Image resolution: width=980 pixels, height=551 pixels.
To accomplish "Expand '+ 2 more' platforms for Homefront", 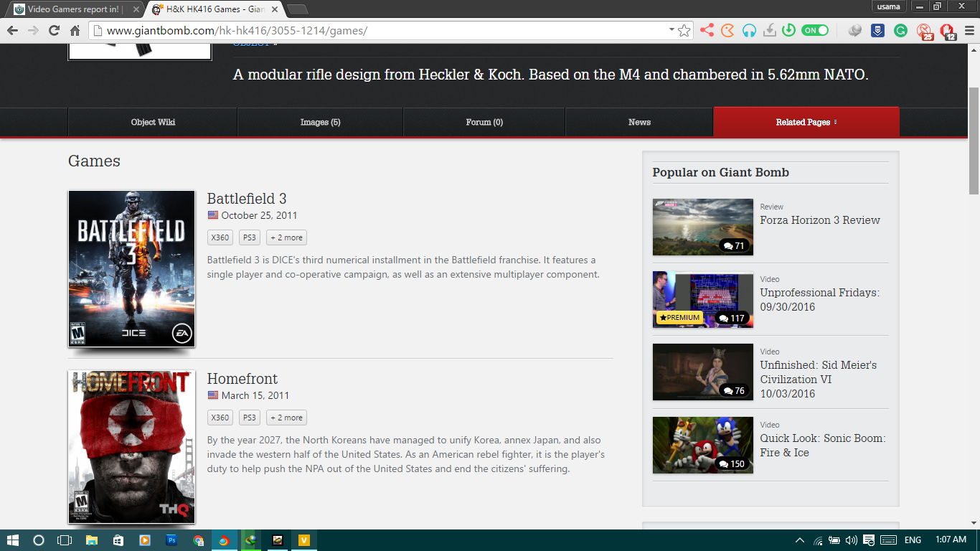I will [286, 418].
